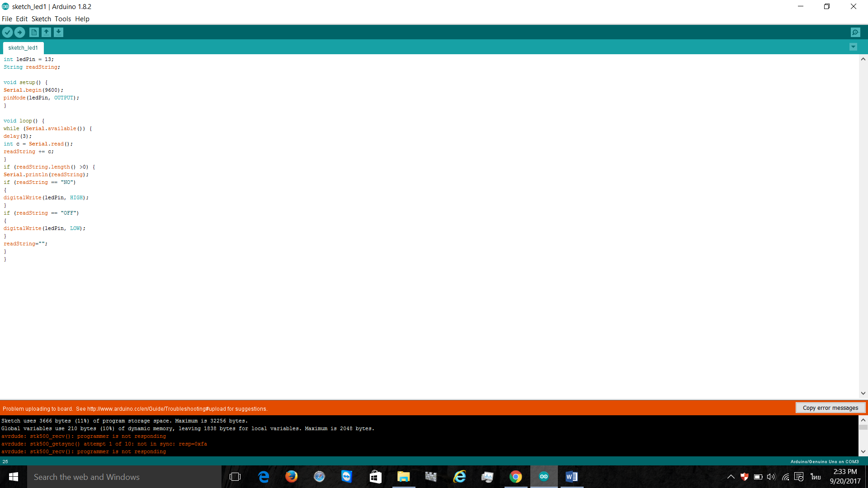Click the 'Serial.begin(9600);' code line

tap(33, 90)
